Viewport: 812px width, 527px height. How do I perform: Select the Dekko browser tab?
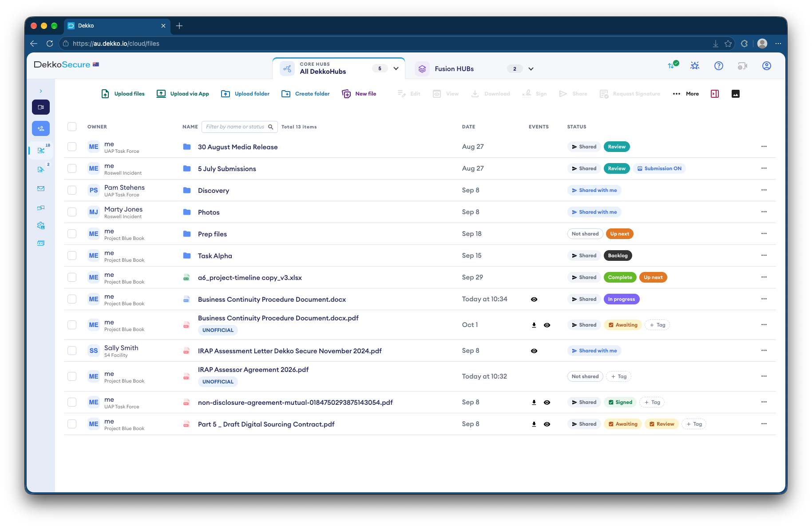click(x=117, y=26)
